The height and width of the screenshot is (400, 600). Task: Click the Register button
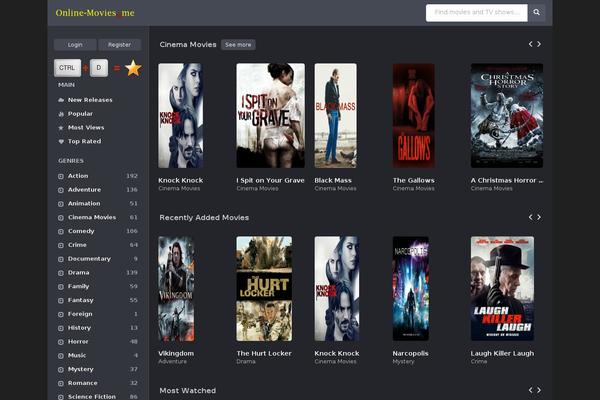119,45
